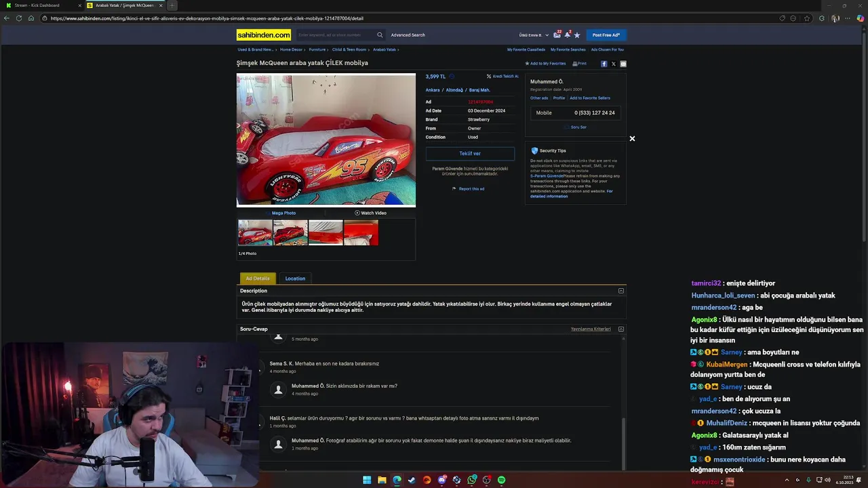Viewport: 868px width, 488px height.
Task: Open My Favorite Searches
Action: click(x=568, y=49)
